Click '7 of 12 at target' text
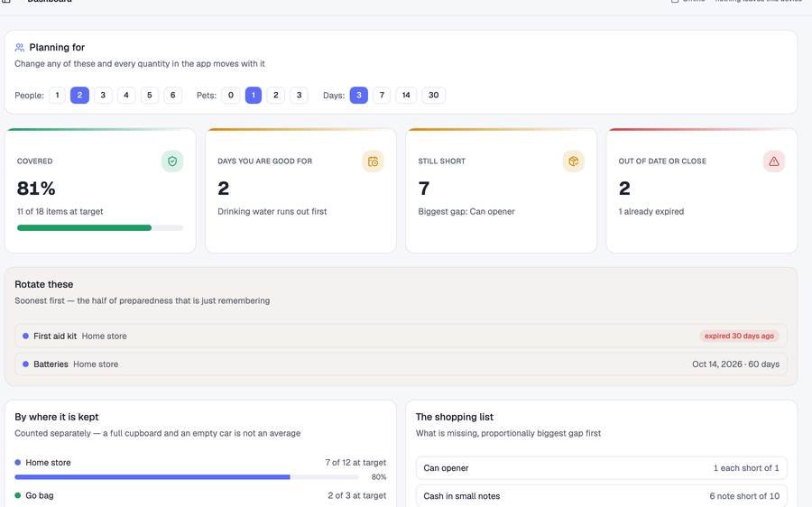The image size is (812, 507). click(x=355, y=463)
